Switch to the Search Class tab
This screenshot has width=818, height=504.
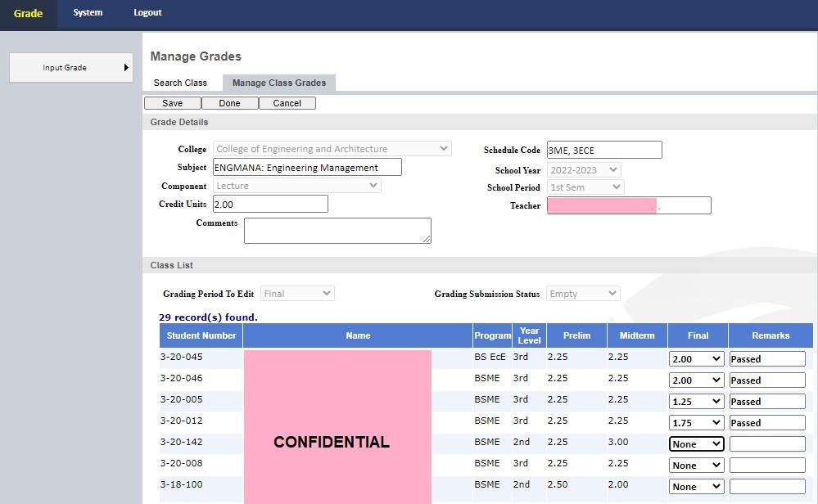tap(180, 83)
